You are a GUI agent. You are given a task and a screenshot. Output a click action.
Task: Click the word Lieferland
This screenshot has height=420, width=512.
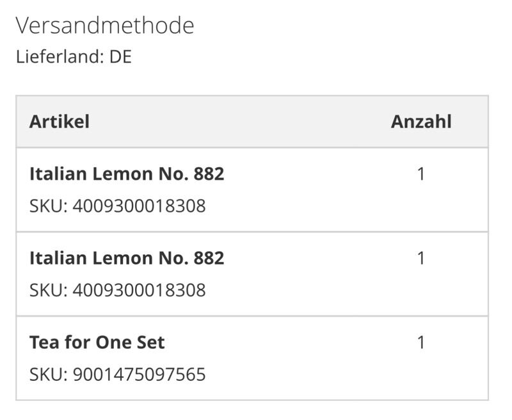coord(58,56)
